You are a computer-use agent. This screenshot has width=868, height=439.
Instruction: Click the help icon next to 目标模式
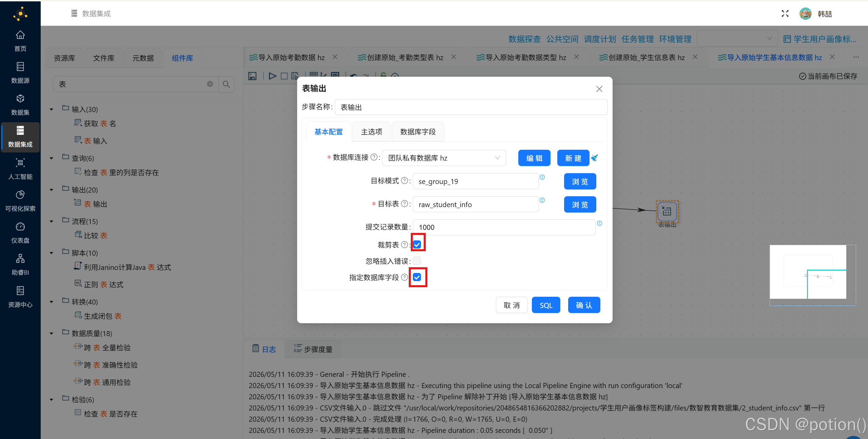click(x=404, y=181)
